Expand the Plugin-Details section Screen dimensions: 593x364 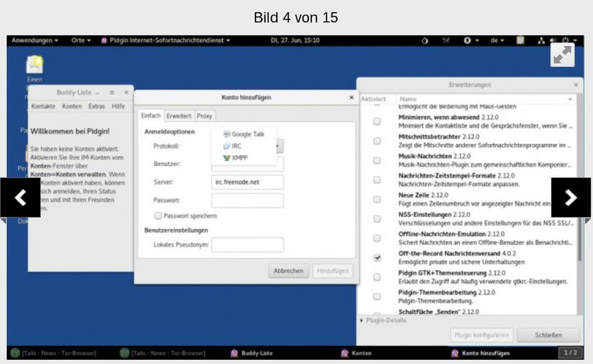[x=383, y=320]
